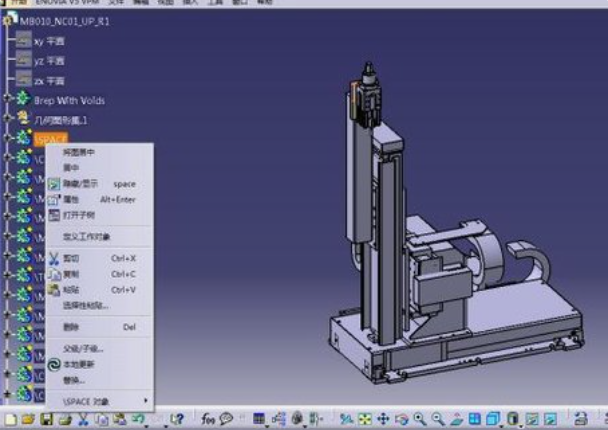Image resolution: width=608 pixels, height=430 pixels.
Task: Click the Zoom In magnifier icon
Action: [x=420, y=419]
